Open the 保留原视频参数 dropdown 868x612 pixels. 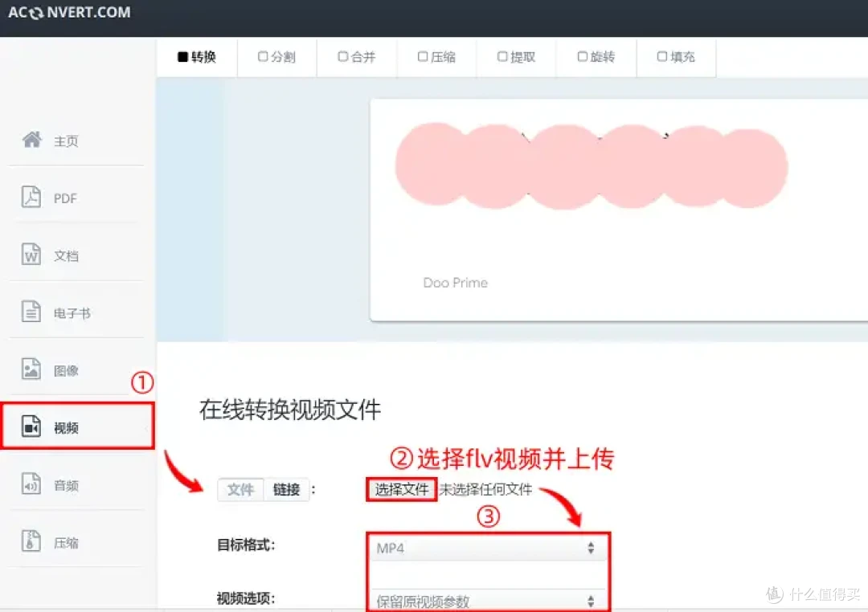pyautogui.click(x=488, y=601)
